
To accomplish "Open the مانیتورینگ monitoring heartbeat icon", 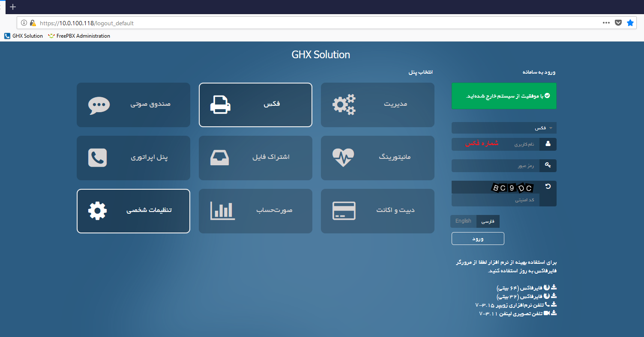I will [343, 158].
